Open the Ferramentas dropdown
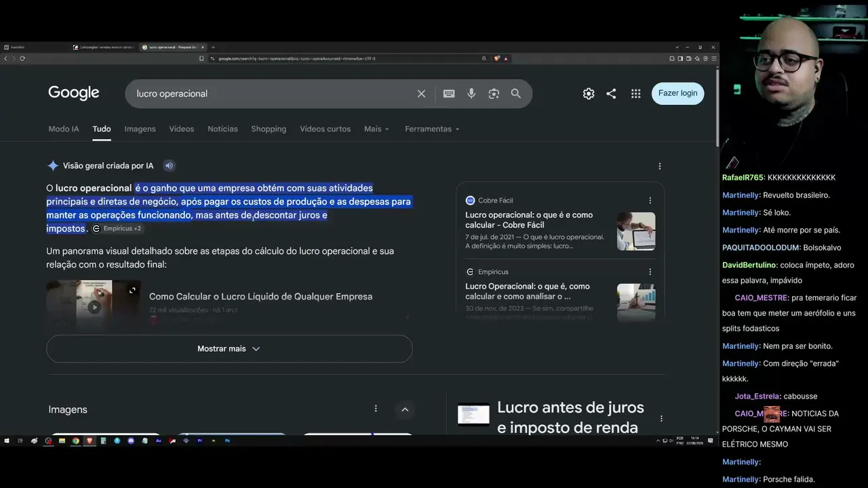 (x=433, y=129)
